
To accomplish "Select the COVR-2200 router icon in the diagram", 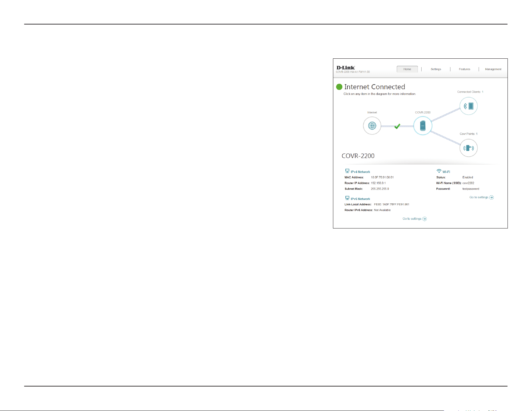I will point(423,126).
